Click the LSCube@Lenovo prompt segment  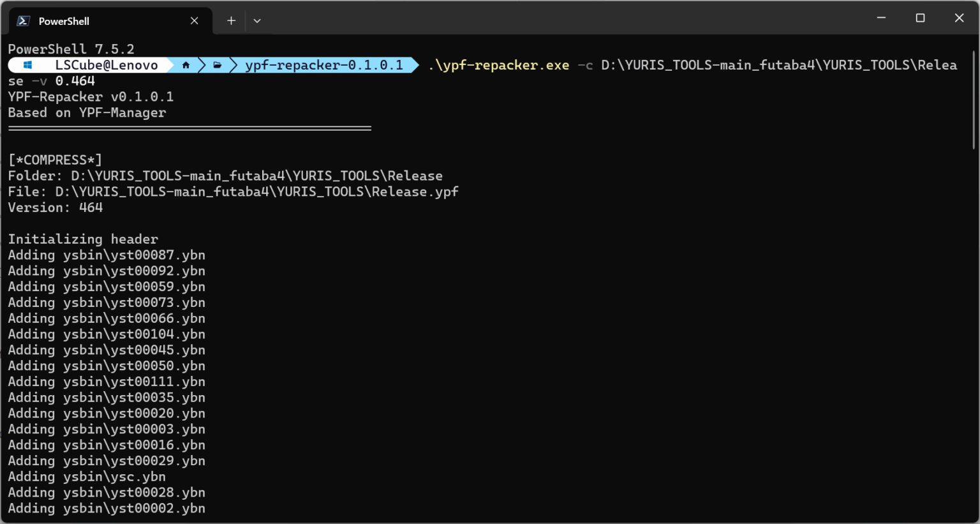pyautogui.click(x=106, y=65)
